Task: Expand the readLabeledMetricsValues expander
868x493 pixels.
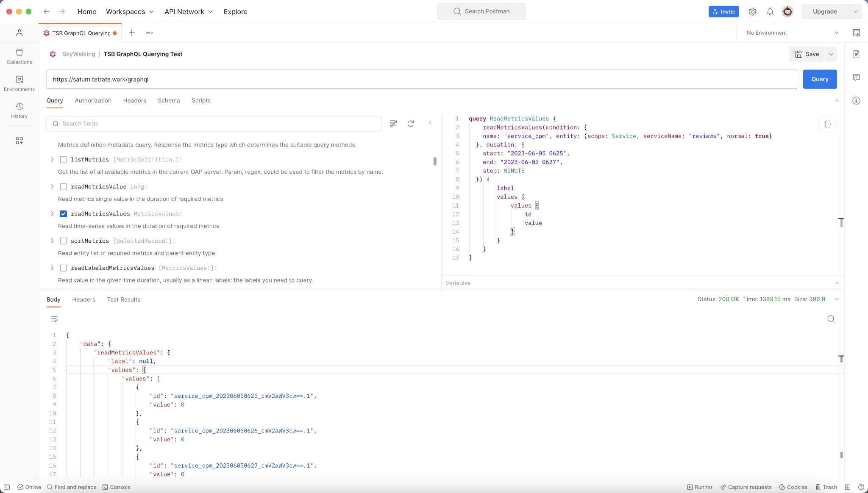Action: coord(52,267)
